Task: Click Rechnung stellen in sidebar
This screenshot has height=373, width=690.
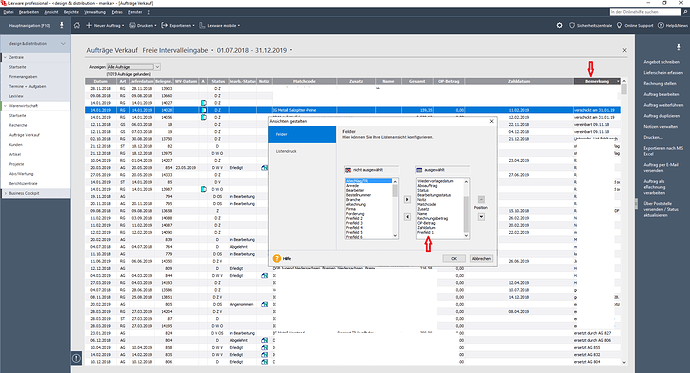Action: pyautogui.click(x=660, y=84)
